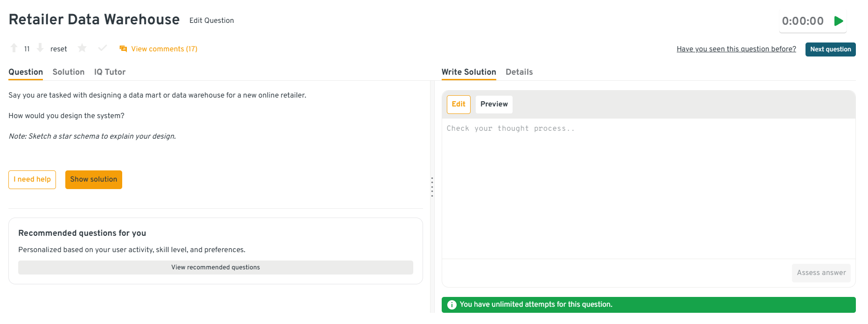Switch to the Details tab
Image resolution: width=868 pixels, height=324 pixels.
pos(519,72)
